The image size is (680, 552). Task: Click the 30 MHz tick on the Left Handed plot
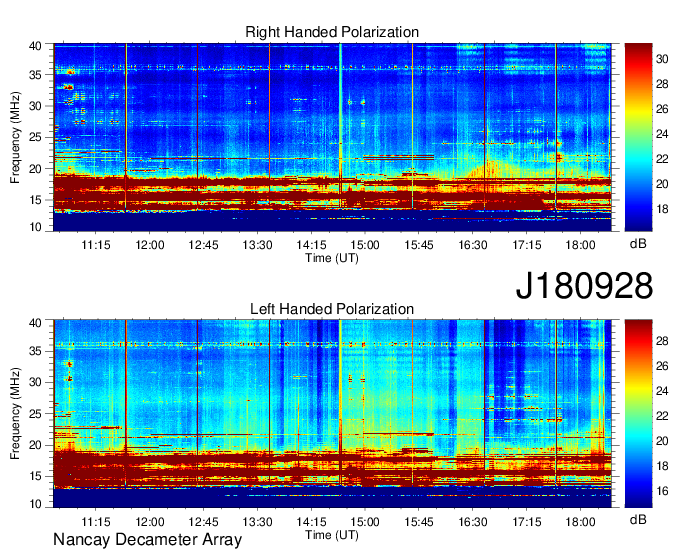[36, 382]
